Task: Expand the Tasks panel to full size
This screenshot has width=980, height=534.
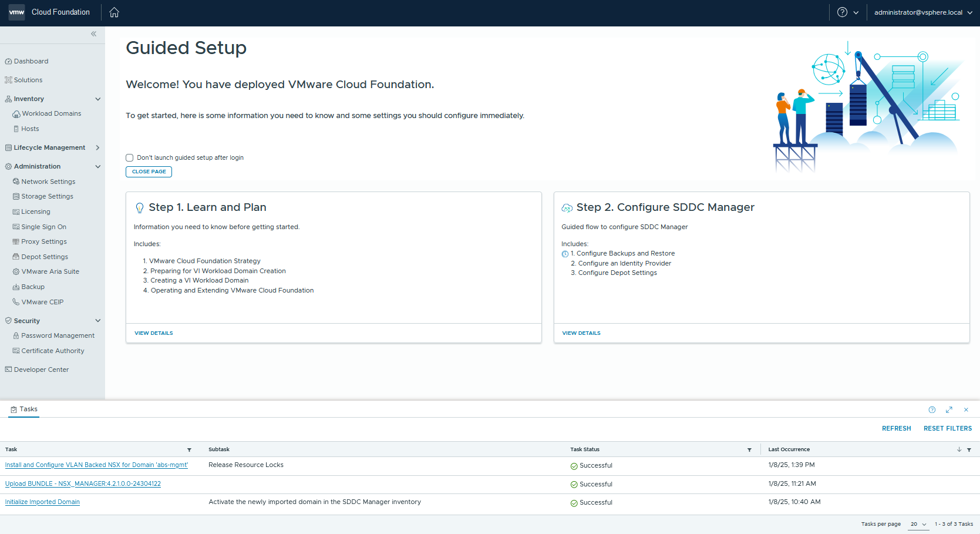Action: [x=949, y=410]
